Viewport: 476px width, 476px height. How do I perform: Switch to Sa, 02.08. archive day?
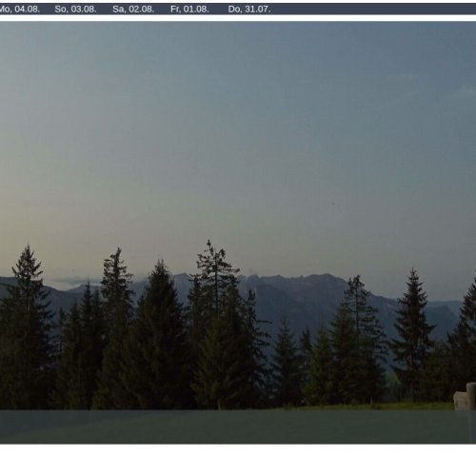(x=133, y=10)
